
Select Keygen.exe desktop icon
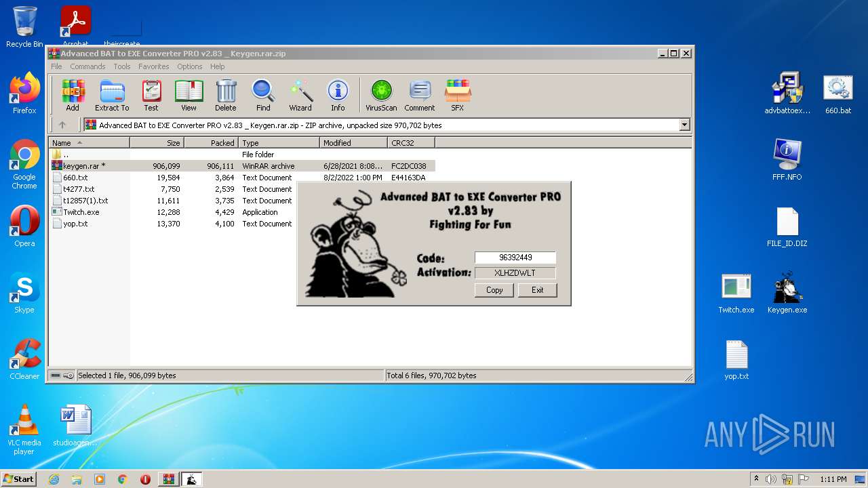[x=787, y=293]
